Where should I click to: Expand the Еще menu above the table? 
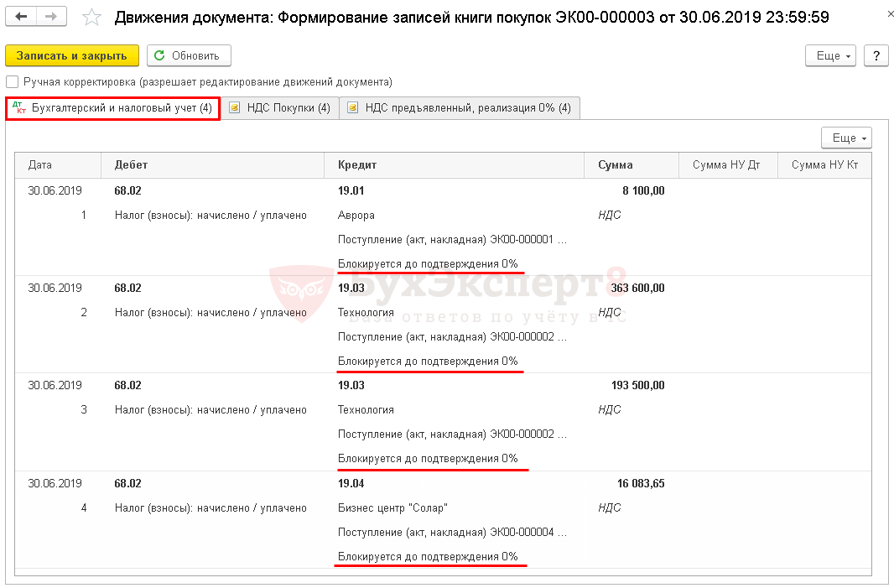click(846, 138)
